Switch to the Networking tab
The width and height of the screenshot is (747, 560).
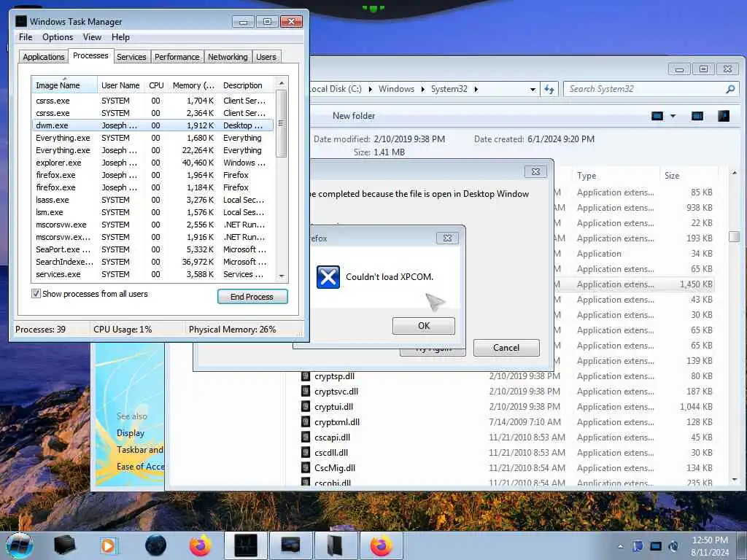pyautogui.click(x=228, y=57)
